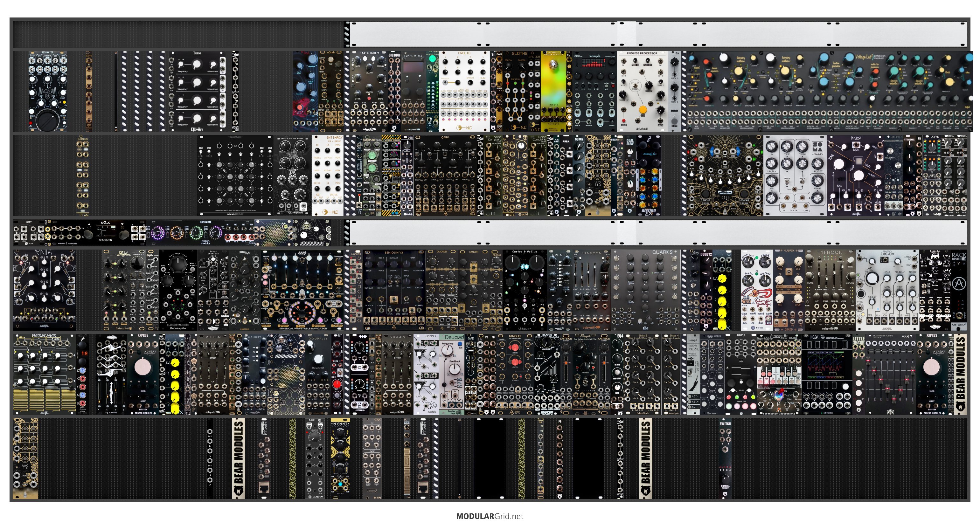Select the OCP X module
This screenshot has width=980, height=523.
tap(741, 374)
